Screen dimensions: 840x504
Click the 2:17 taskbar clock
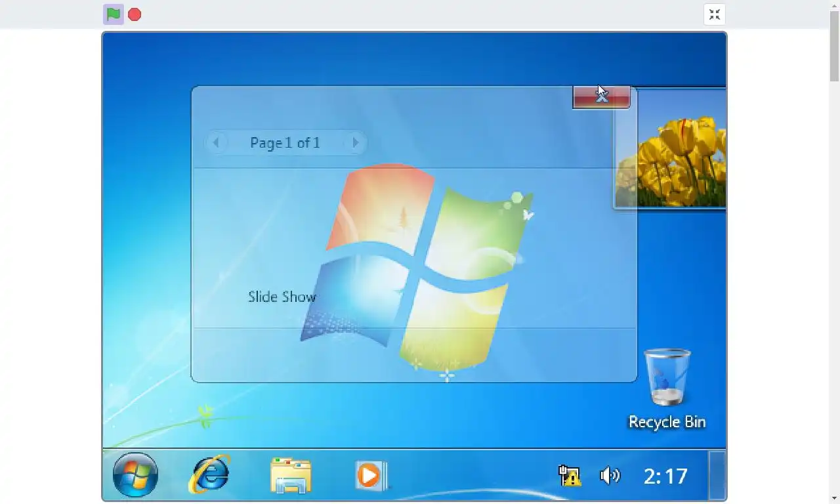click(665, 476)
